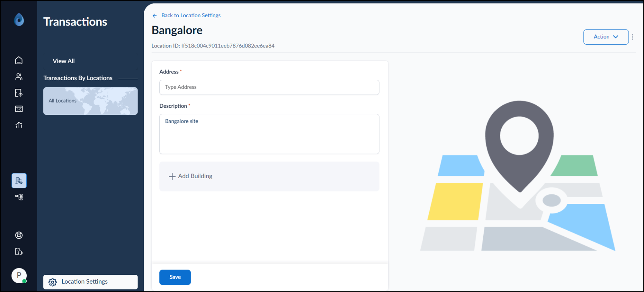Click the Add Building label

(195, 176)
